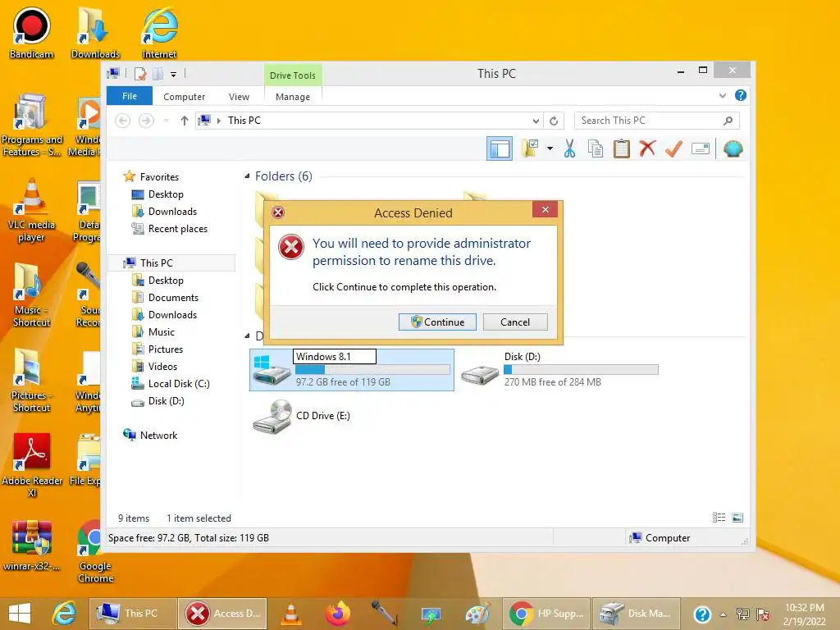Click the C: drive capacity bar
The width and height of the screenshot is (840, 630).
(372, 370)
